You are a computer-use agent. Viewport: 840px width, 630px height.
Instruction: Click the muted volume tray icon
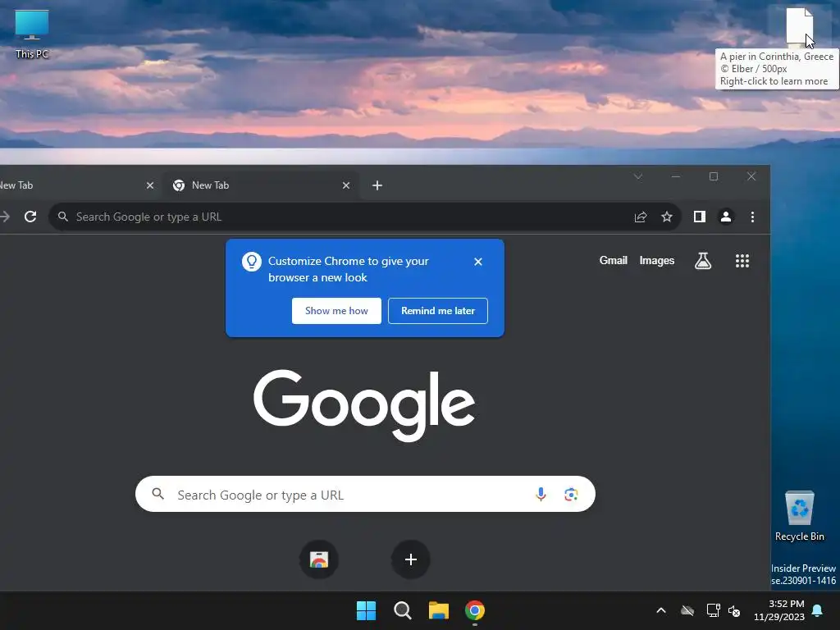pyautogui.click(x=734, y=610)
